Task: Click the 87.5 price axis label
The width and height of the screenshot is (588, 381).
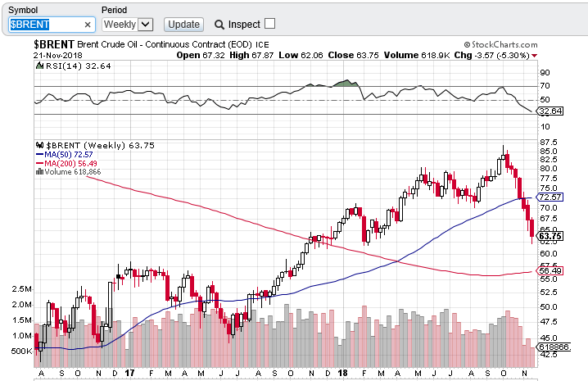Action: point(548,143)
